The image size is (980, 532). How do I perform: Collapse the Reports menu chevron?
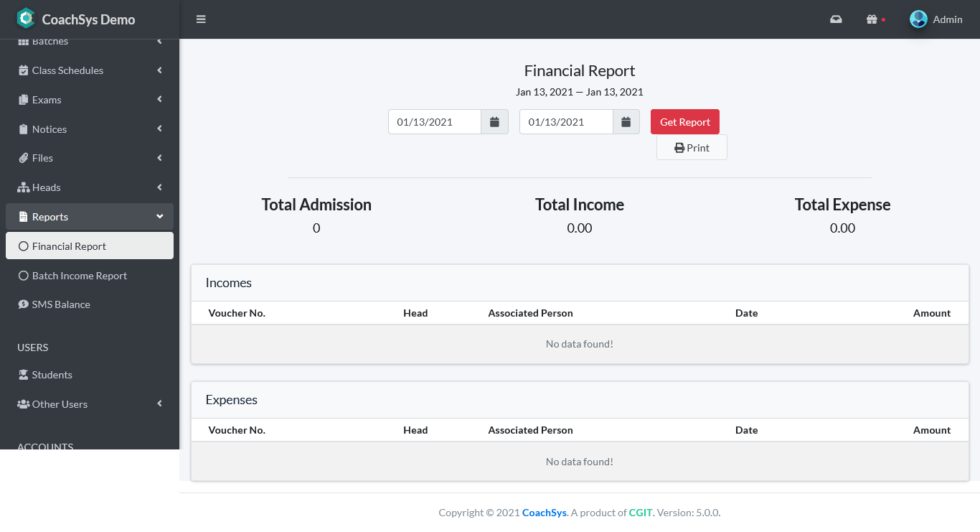[159, 215]
